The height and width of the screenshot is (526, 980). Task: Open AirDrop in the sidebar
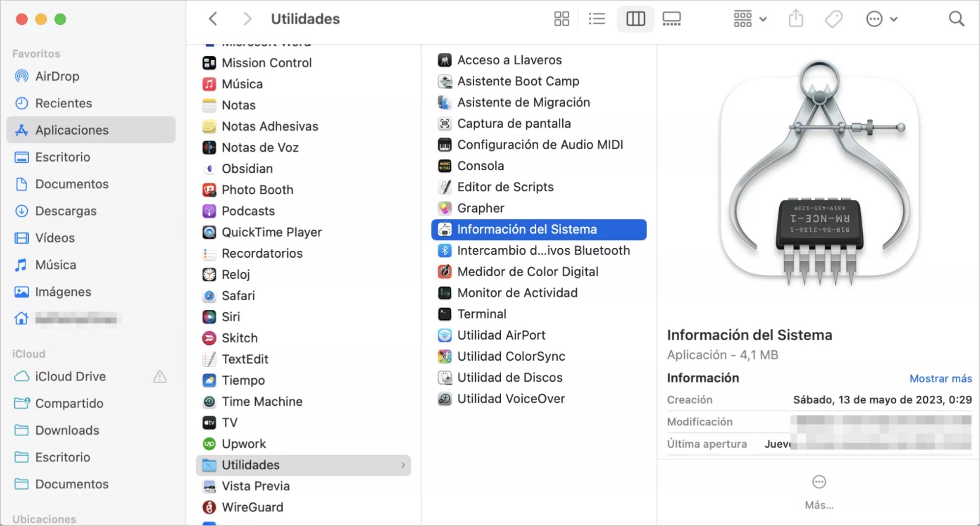[x=57, y=76]
